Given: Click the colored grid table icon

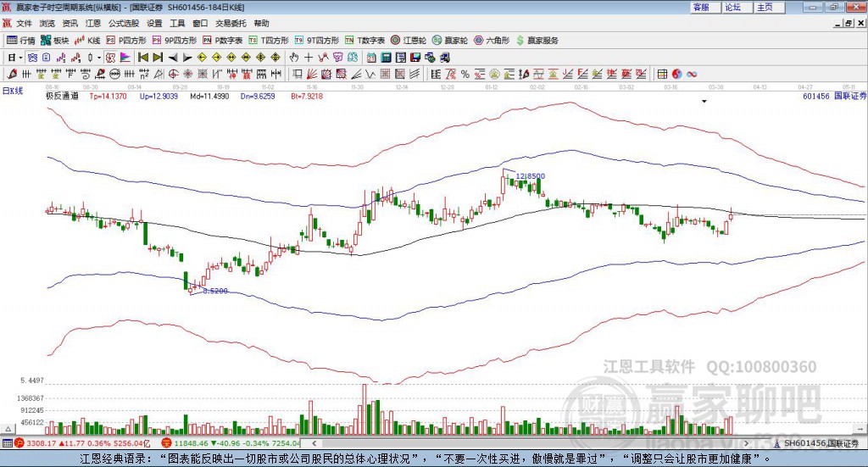Looking at the screenshot, I should click(x=662, y=74).
